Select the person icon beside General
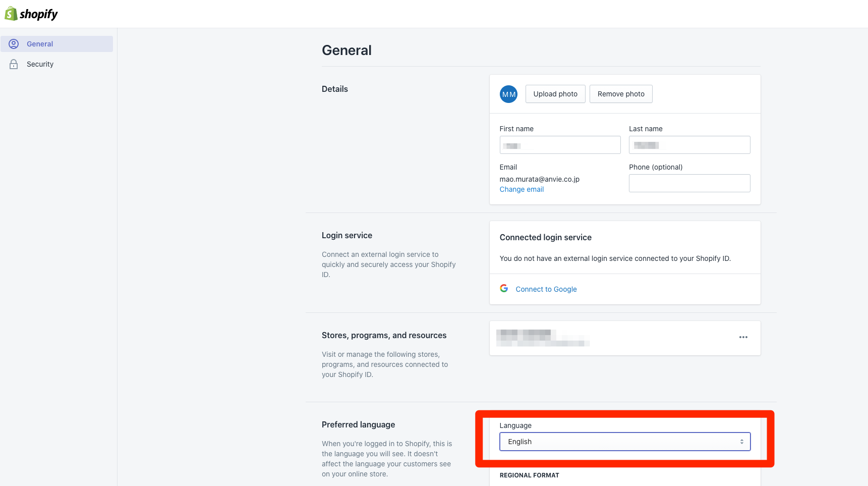868x486 pixels. pyautogui.click(x=14, y=43)
